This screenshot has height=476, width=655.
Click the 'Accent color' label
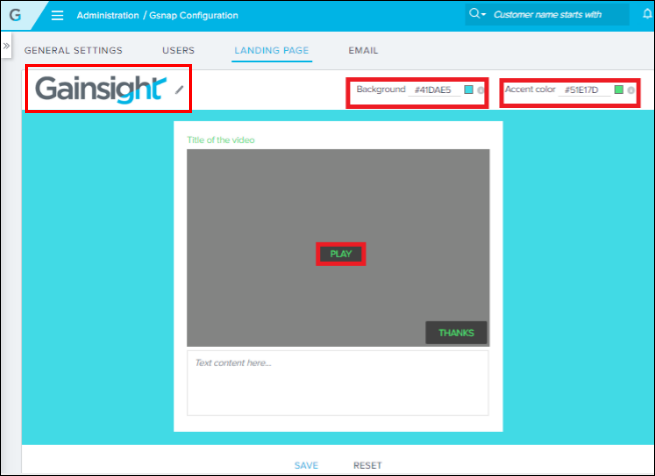click(x=531, y=89)
